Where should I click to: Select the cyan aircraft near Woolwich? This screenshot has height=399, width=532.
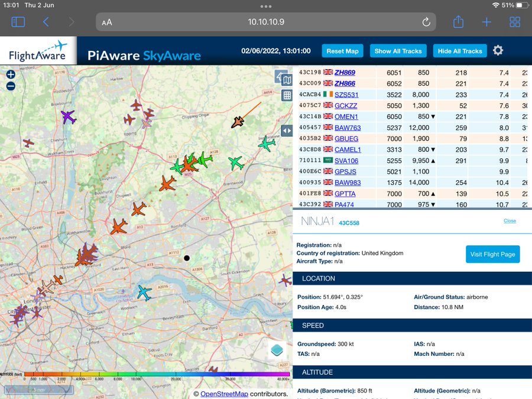coord(145,293)
